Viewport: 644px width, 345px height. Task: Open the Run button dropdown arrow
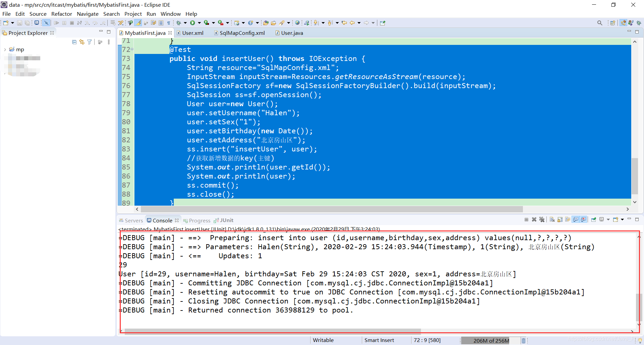click(199, 23)
